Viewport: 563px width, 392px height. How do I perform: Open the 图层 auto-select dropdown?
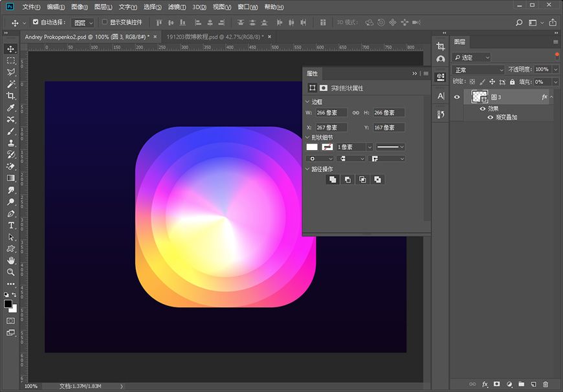pos(83,23)
